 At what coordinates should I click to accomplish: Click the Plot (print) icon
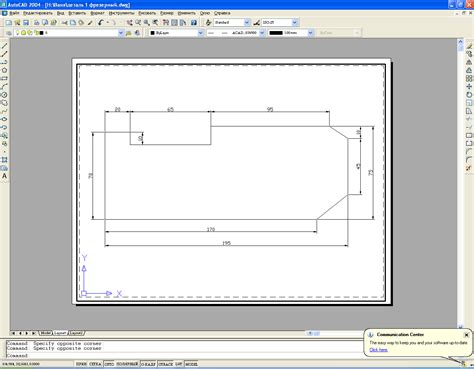pos(37,23)
